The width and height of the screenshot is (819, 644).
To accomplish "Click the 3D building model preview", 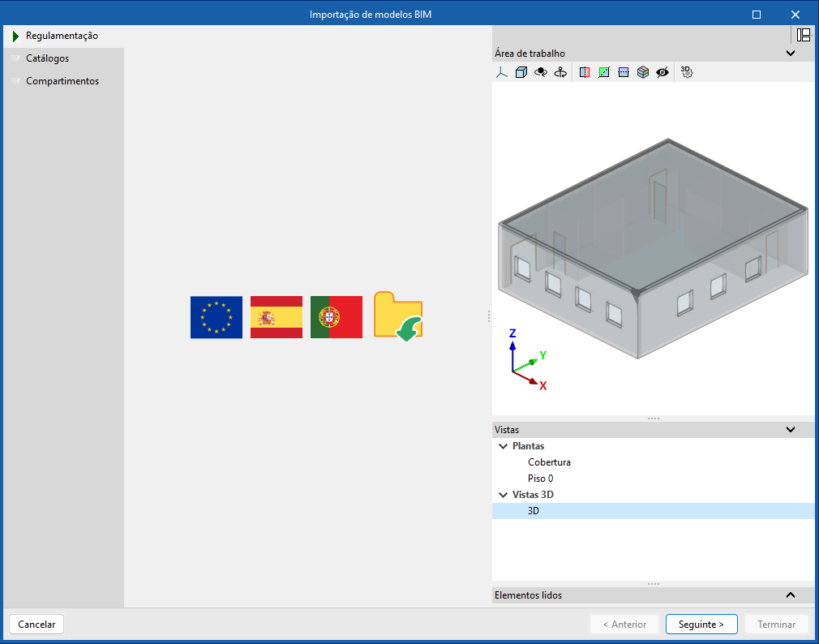I will coord(653,249).
